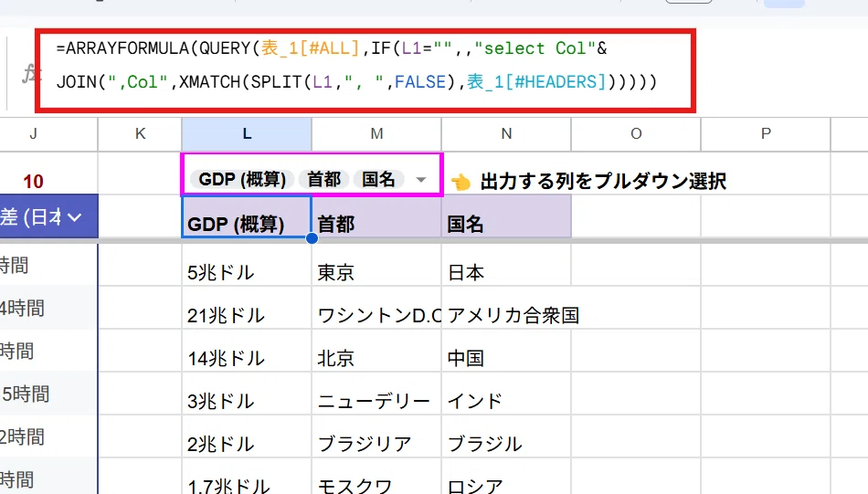868x494 pixels.
Task: Click the cell containing 2兆ドル
Action: [x=247, y=436]
